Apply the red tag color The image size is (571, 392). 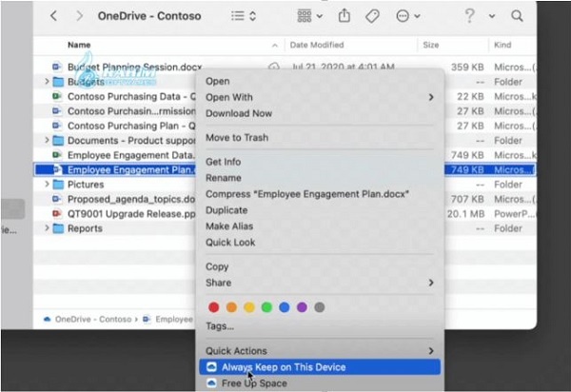pyautogui.click(x=214, y=307)
